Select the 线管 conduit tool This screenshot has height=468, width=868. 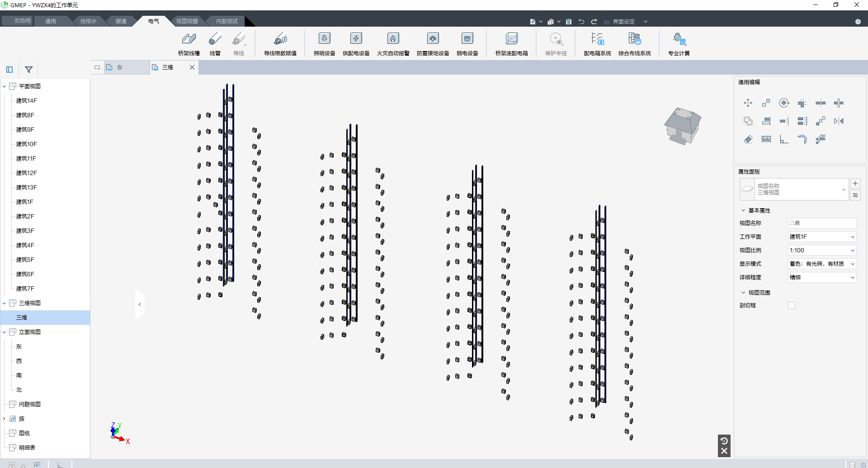click(x=215, y=44)
